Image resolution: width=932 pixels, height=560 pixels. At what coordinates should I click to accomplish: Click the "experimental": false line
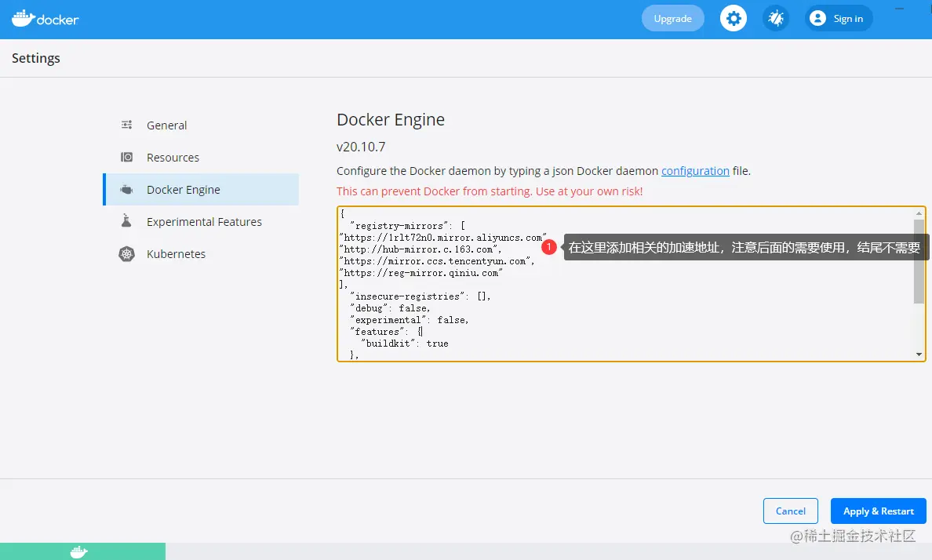[409, 321]
